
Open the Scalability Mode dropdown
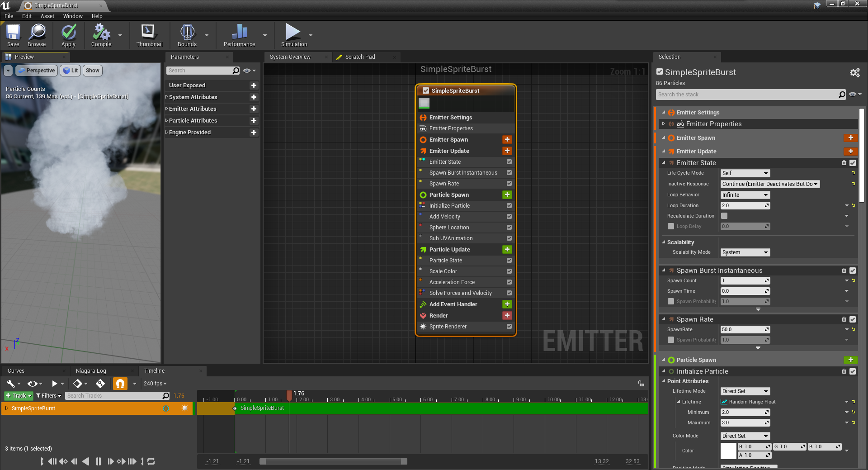coord(745,252)
